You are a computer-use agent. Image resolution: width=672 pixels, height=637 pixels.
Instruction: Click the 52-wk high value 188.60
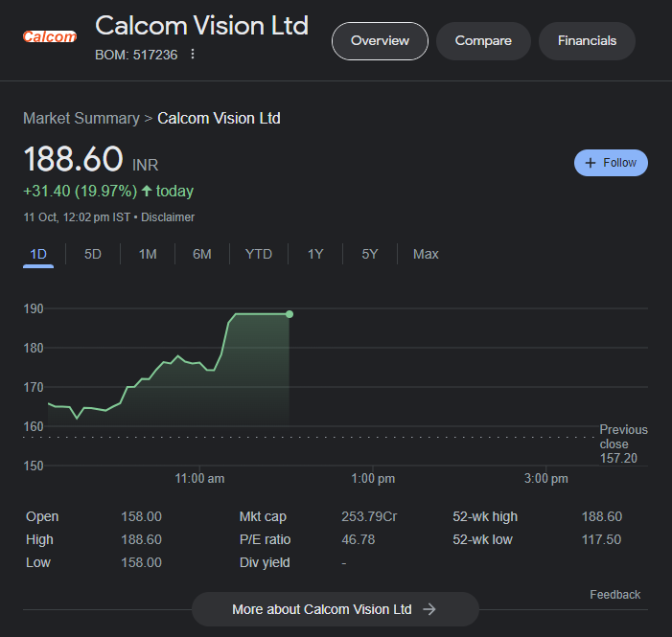(x=602, y=516)
